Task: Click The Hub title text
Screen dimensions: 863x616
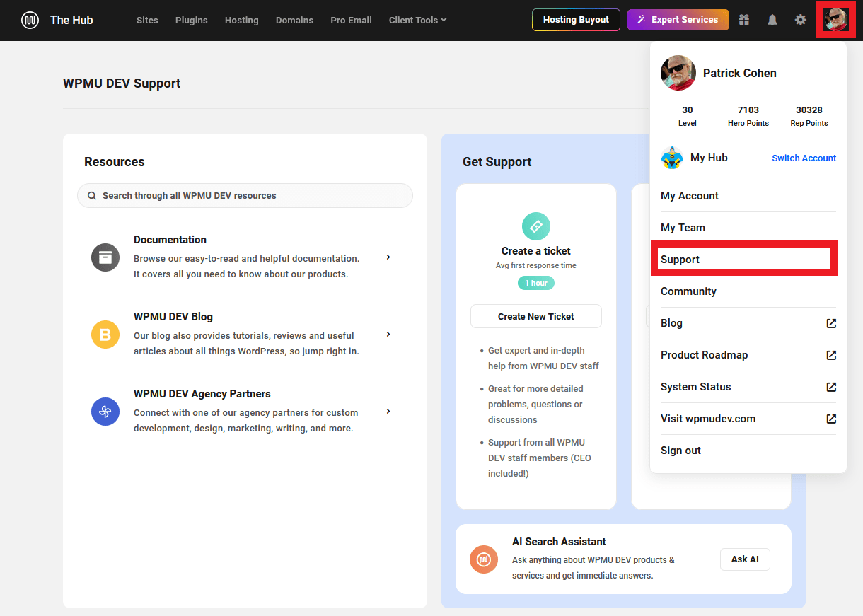Action: [x=71, y=20]
